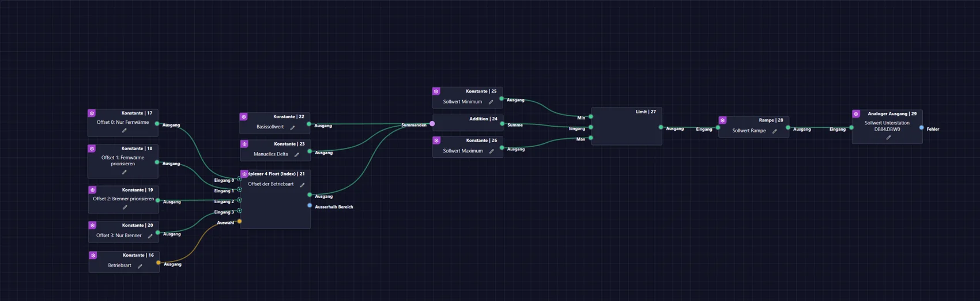Image resolution: width=980 pixels, height=301 pixels.
Task: Click pencil icon under 'Offset 1: Fernwärme priorisieren'
Action: (124, 172)
